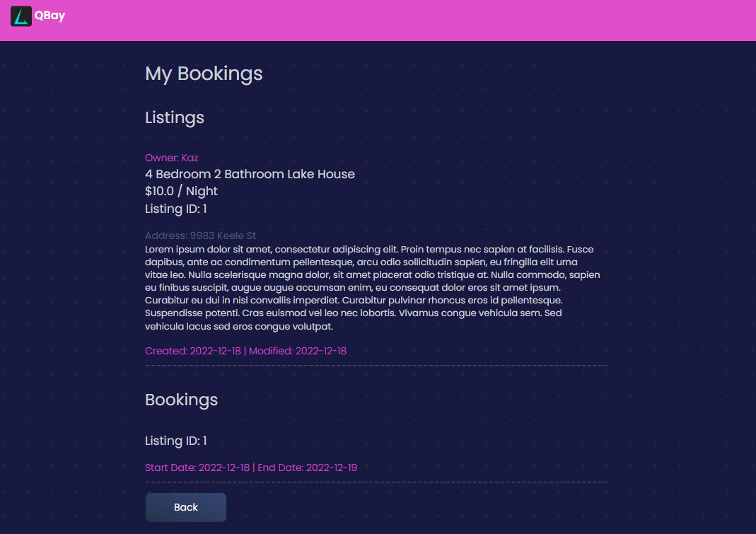The image size is (756, 534).
Task: Select 'Start Date: 2022-12-18' in Bookings
Action: coord(197,467)
